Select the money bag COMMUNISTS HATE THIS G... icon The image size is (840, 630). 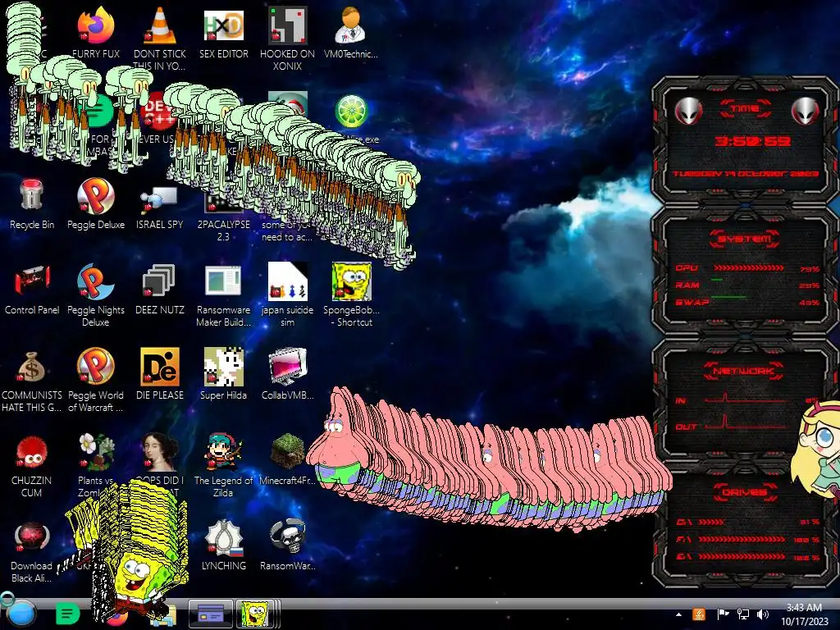[32, 367]
